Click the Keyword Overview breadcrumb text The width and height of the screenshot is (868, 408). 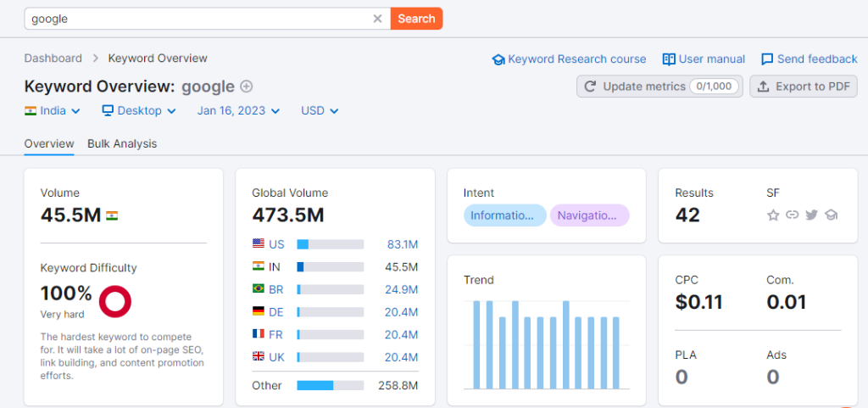pyautogui.click(x=158, y=59)
